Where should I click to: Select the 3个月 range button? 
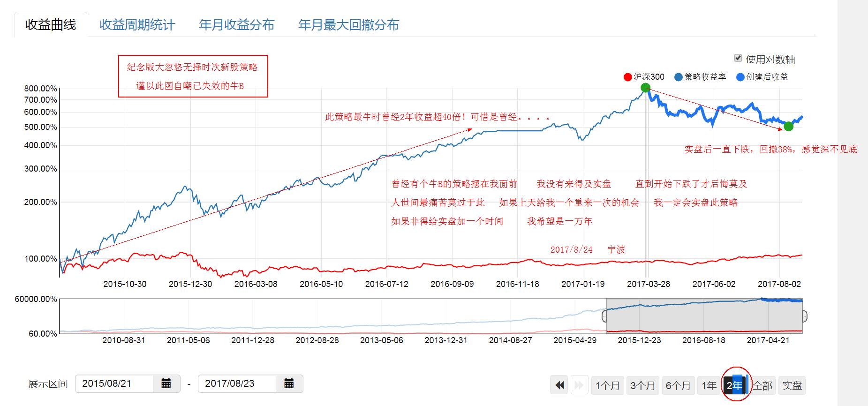[642, 385]
